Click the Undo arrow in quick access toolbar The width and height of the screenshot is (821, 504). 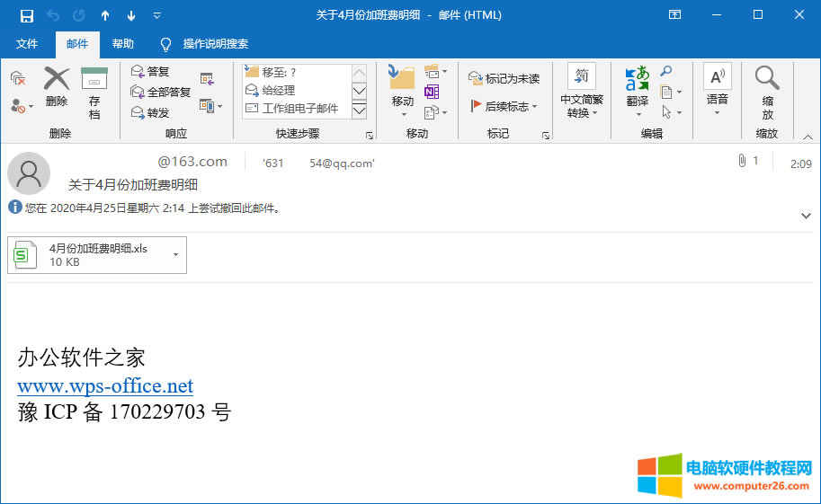tap(53, 15)
